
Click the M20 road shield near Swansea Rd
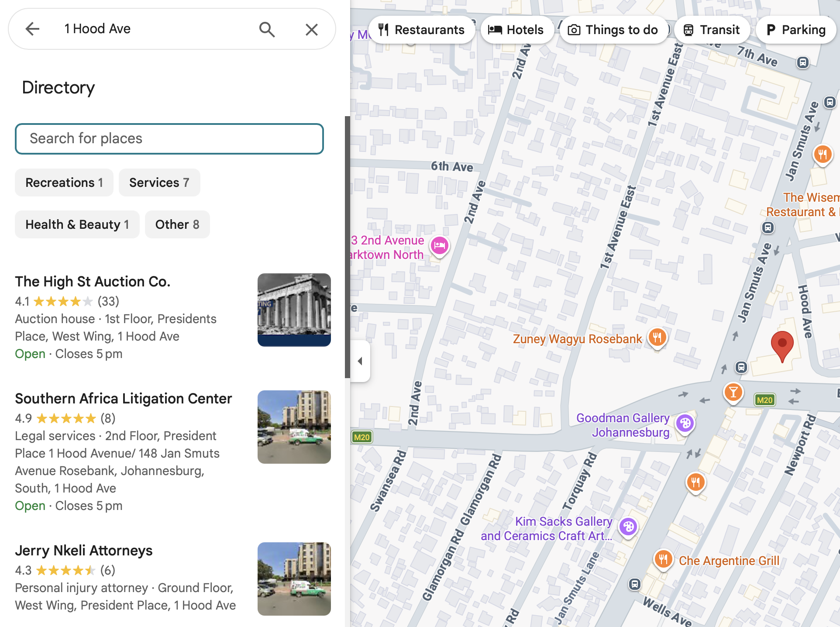[362, 437]
